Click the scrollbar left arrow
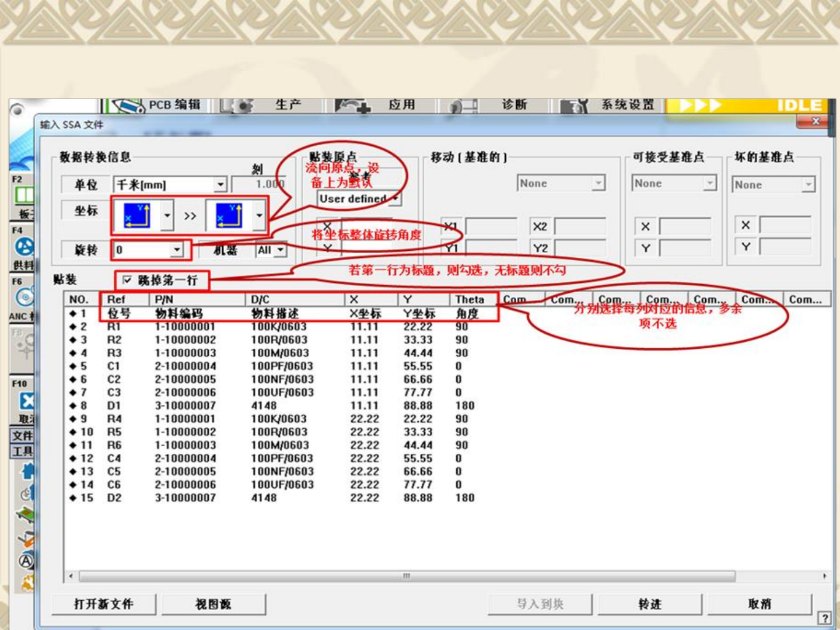The width and height of the screenshot is (840, 630). [71, 576]
